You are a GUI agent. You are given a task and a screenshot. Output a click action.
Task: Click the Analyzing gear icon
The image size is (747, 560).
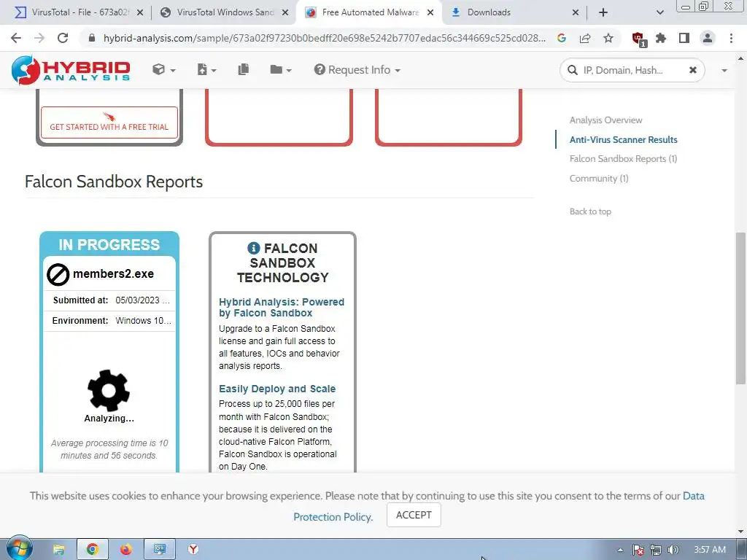point(109,391)
